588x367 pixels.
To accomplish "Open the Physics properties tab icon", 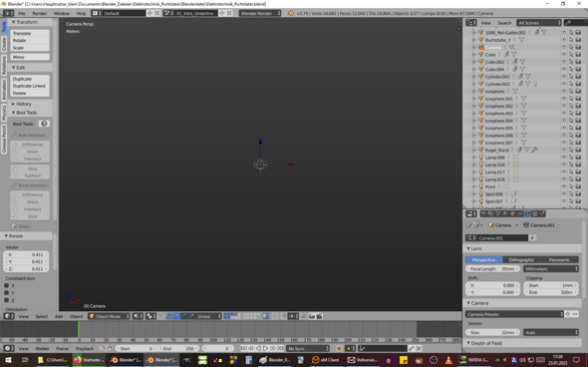I will click(x=542, y=213).
